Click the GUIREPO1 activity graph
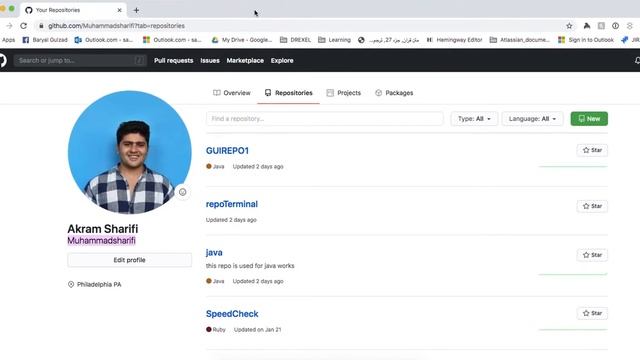Screen dimensions: 640x360 pyautogui.click(x=573, y=167)
